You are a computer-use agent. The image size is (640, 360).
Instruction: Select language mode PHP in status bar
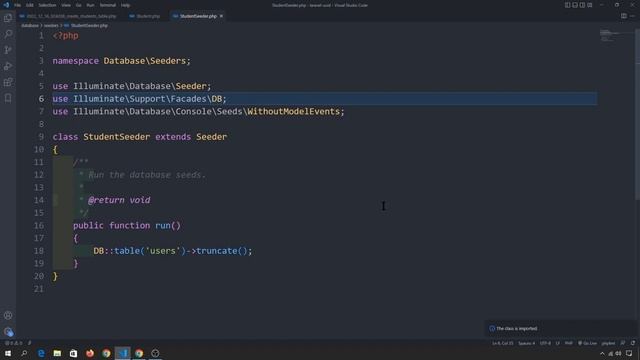coord(569,343)
